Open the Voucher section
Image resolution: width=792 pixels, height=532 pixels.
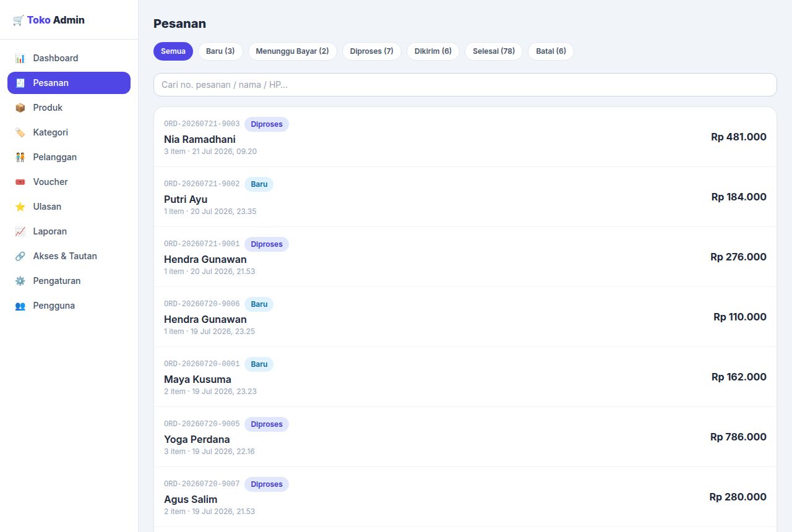pyautogui.click(x=69, y=182)
